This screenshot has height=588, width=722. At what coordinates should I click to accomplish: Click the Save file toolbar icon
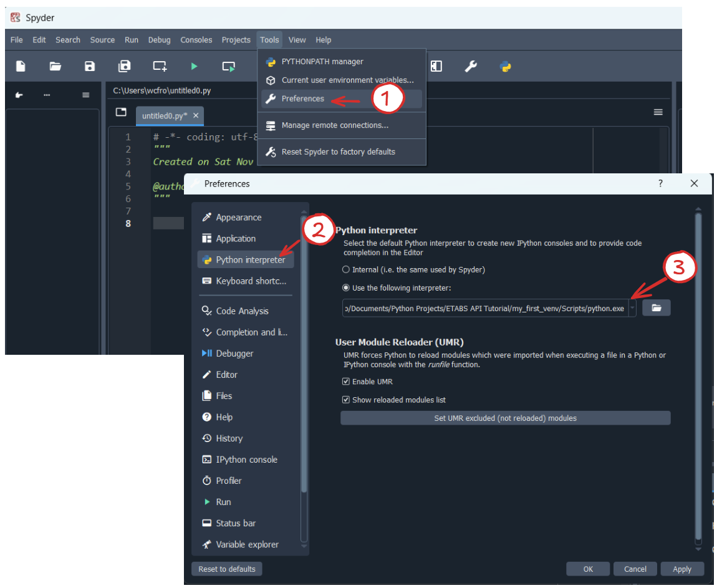(90, 66)
